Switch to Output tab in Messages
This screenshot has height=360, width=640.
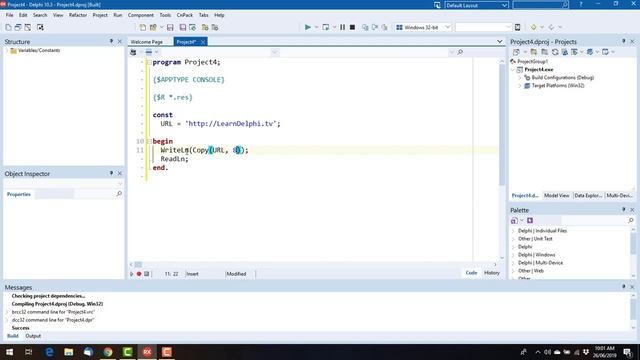(x=33, y=336)
